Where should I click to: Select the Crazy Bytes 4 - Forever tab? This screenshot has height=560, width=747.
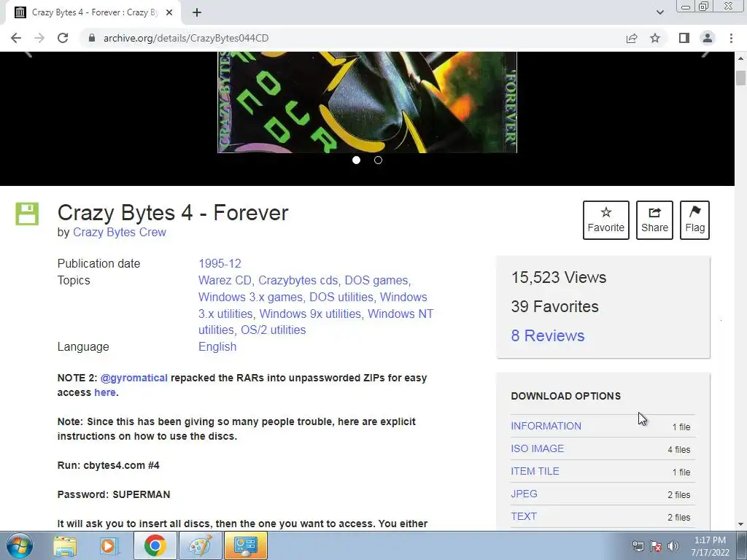tap(94, 12)
